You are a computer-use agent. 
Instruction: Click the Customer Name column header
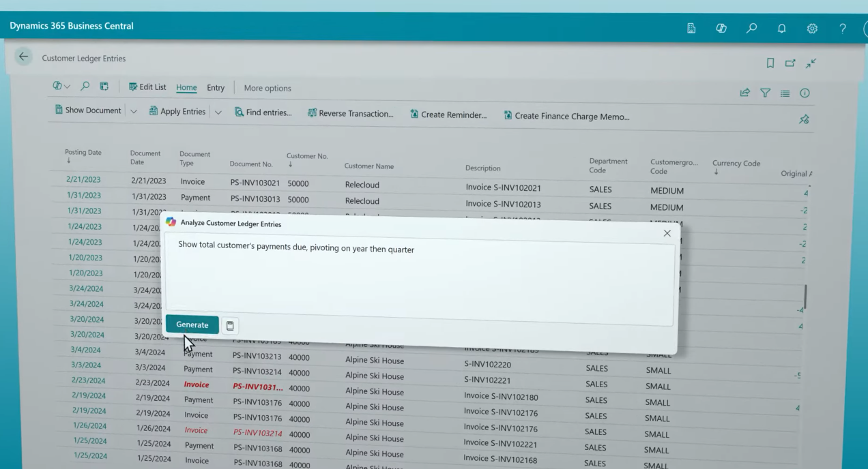point(368,166)
